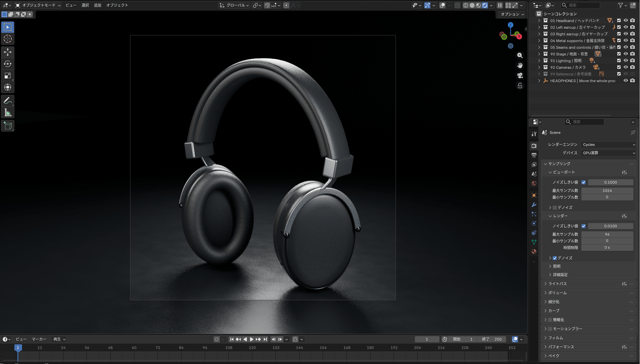The width and height of the screenshot is (640, 364).
Task: Toggle camera view in viewport gizmo
Action: (x=520, y=76)
